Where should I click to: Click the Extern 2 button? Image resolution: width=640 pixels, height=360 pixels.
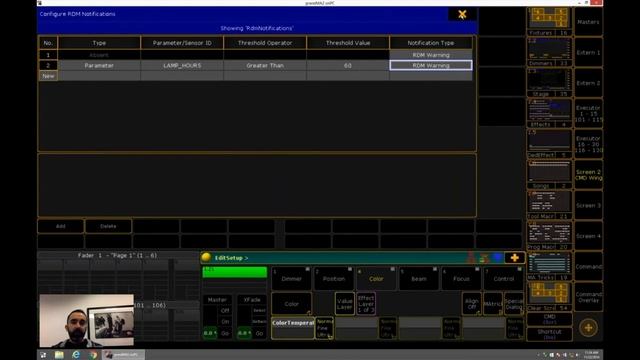pos(588,83)
